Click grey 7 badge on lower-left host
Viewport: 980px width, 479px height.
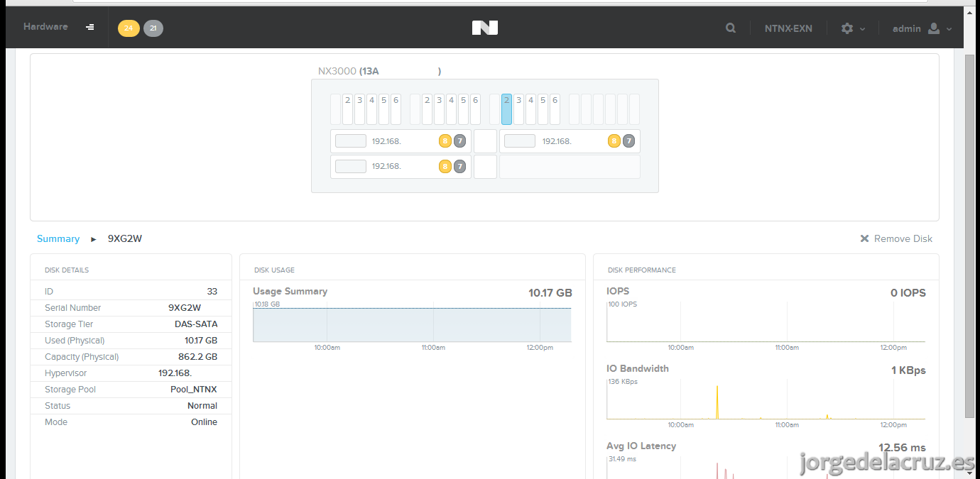click(x=460, y=167)
